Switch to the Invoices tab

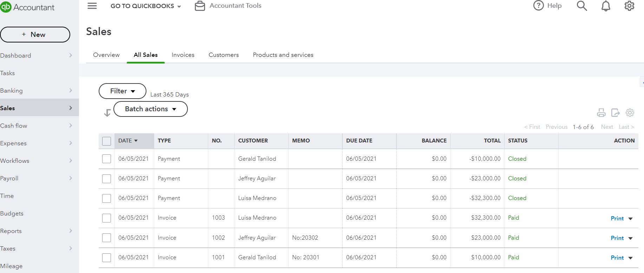point(183,55)
